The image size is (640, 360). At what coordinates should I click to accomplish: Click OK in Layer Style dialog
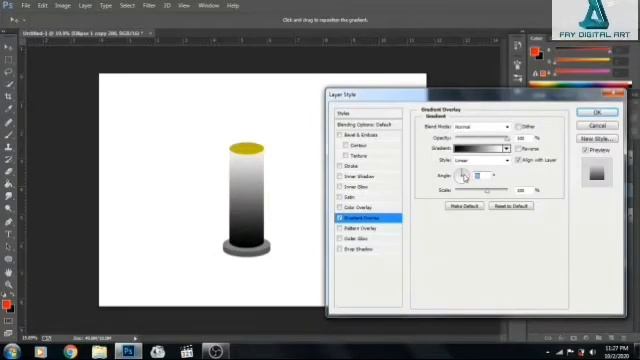[597, 112]
